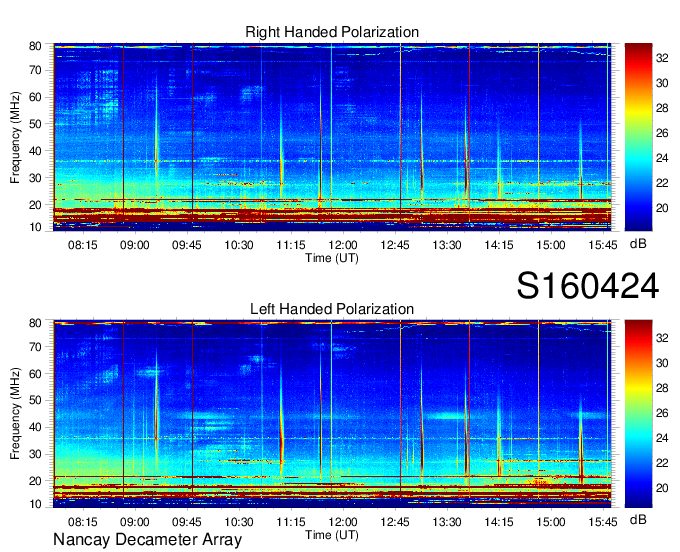Screen dimensions: 680x552
Task: Click the bottom plot's dB unit label
Action: (x=638, y=520)
